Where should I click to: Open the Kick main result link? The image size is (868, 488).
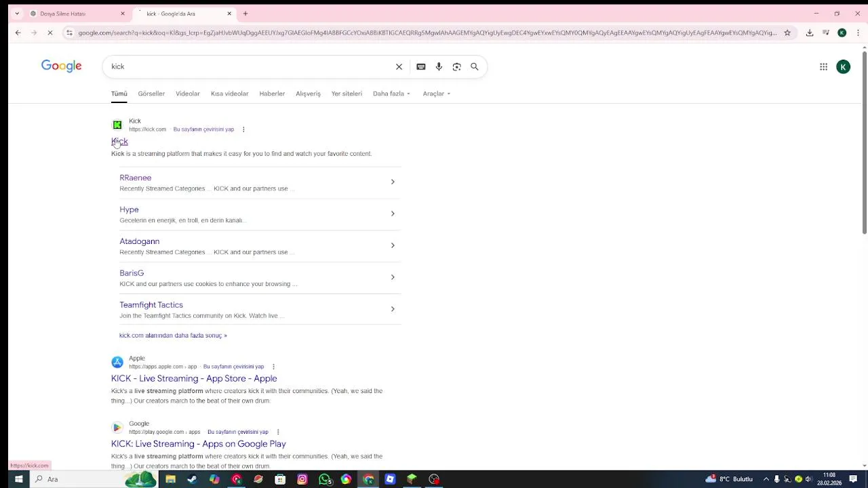click(119, 142)
